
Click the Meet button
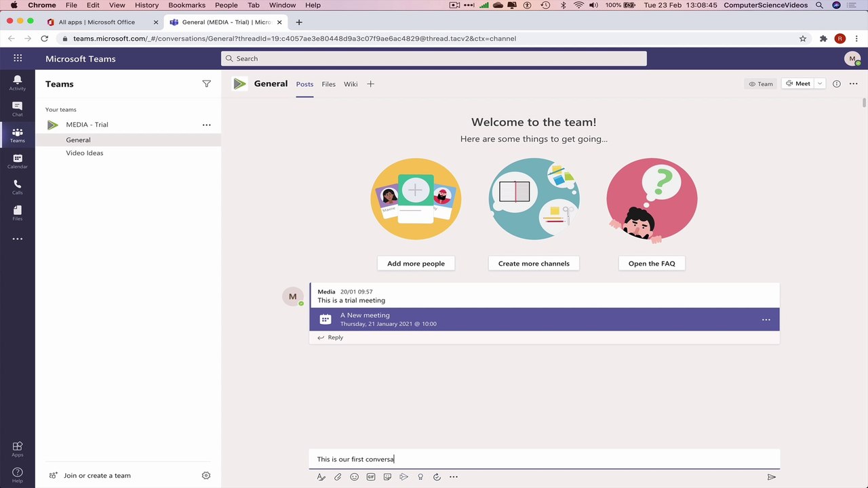tap(797, 84)
